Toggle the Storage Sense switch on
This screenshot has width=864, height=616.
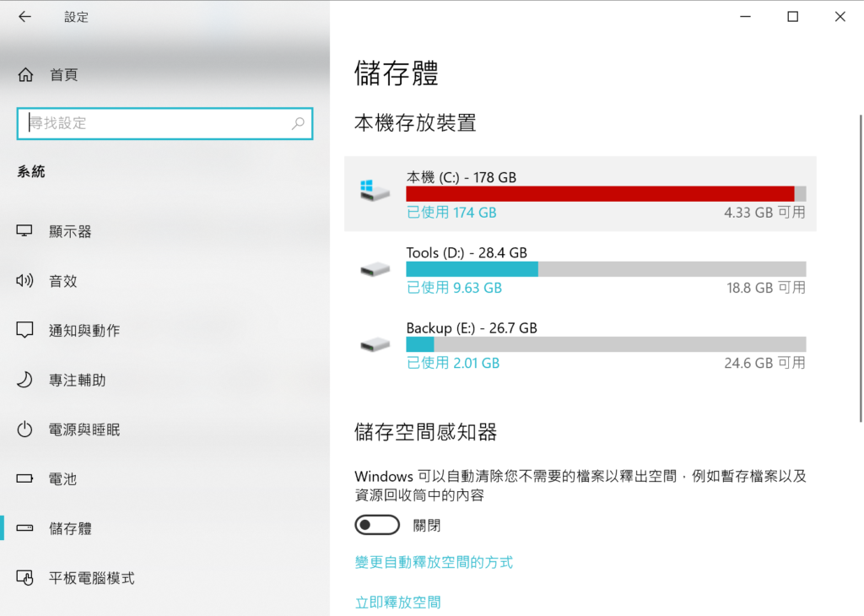point(377,525)
